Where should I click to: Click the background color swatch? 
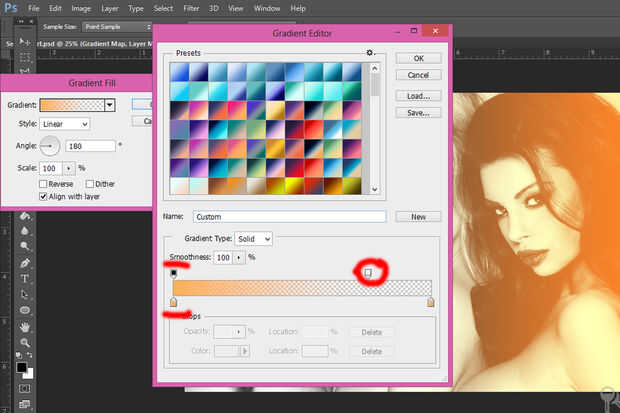click(30, 373)
